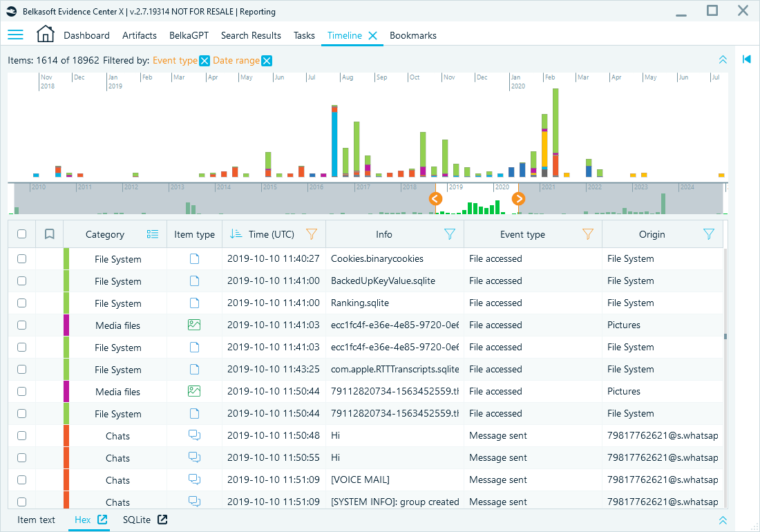Viewport: 760px width, 532px height.
Task: Check the Cookies.binarycookies row checkbox
Action: (21, 258)
